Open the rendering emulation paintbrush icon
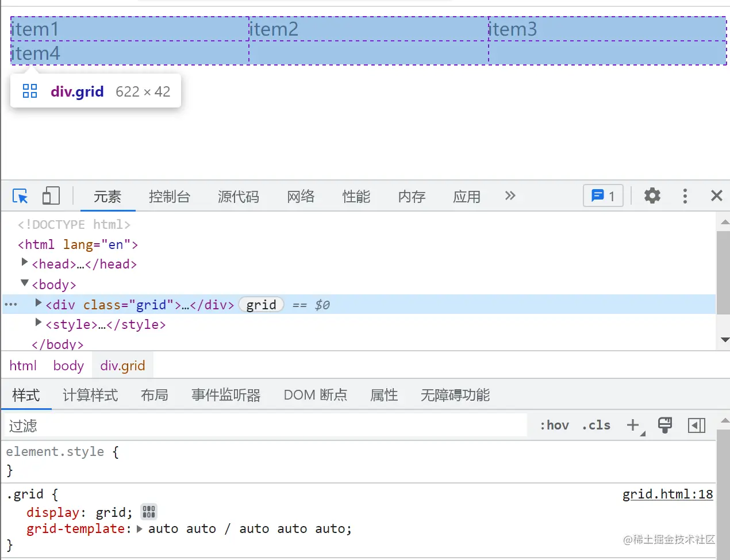Viewport: 730px width, 560px height. [x=664, y=425]
